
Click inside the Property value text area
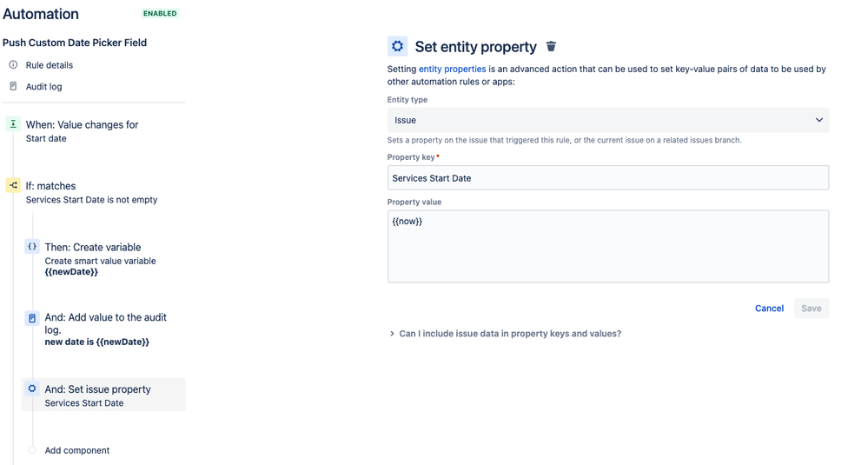(x=608, y=246)
